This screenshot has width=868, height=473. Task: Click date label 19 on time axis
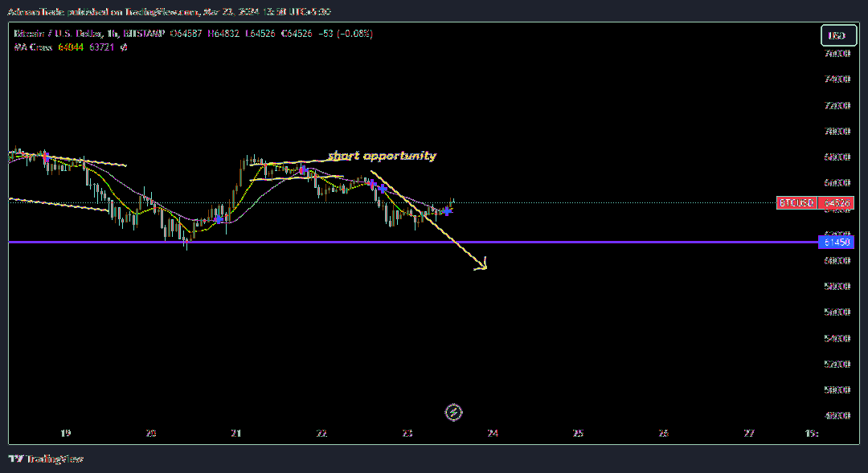[x=66, y=433]
